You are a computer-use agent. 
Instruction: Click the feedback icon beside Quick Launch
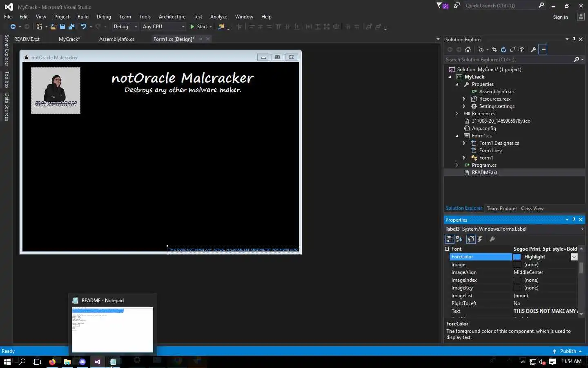(457, 6)
